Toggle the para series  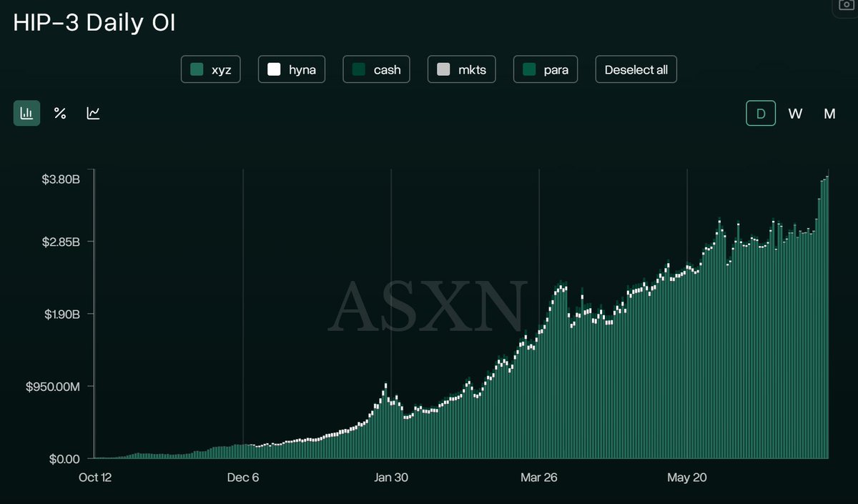click(x=546, y=70)
